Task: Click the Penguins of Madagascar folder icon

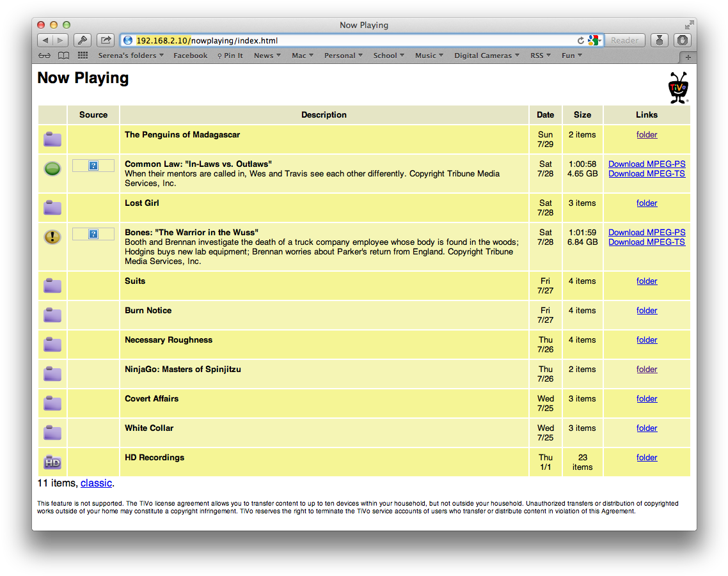Action: [x=52, y=139]
